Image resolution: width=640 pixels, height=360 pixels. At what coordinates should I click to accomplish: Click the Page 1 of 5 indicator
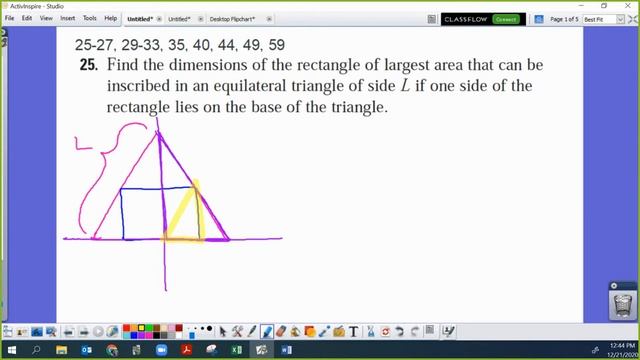click(564, 19)
